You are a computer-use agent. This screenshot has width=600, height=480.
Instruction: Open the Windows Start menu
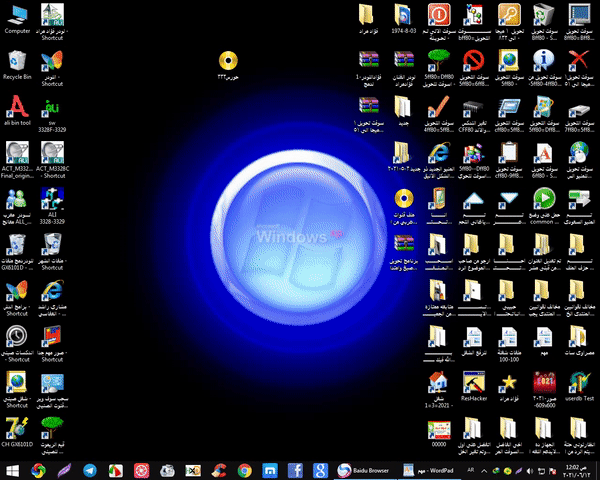click(x=12, y=470)
